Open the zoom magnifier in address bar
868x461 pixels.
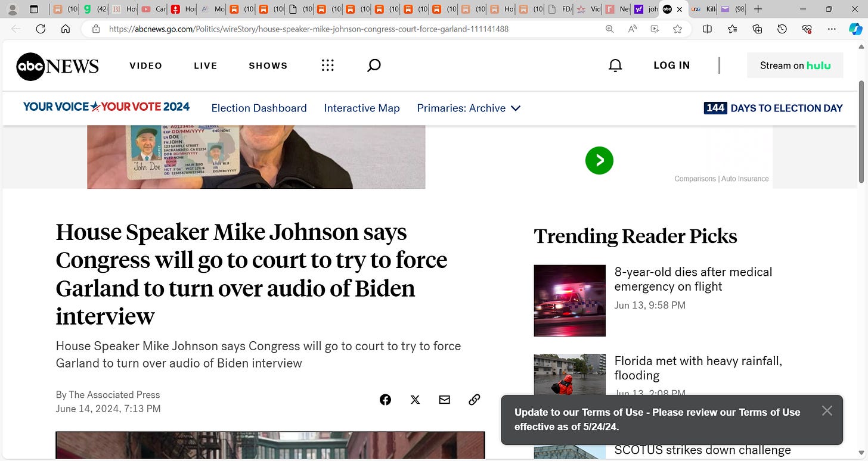[609, 29]
